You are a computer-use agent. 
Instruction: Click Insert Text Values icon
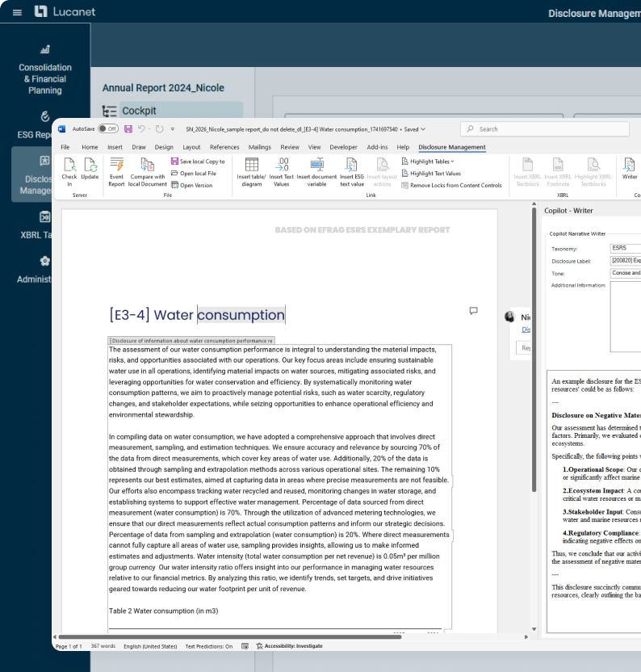click(x=281, y=166)
